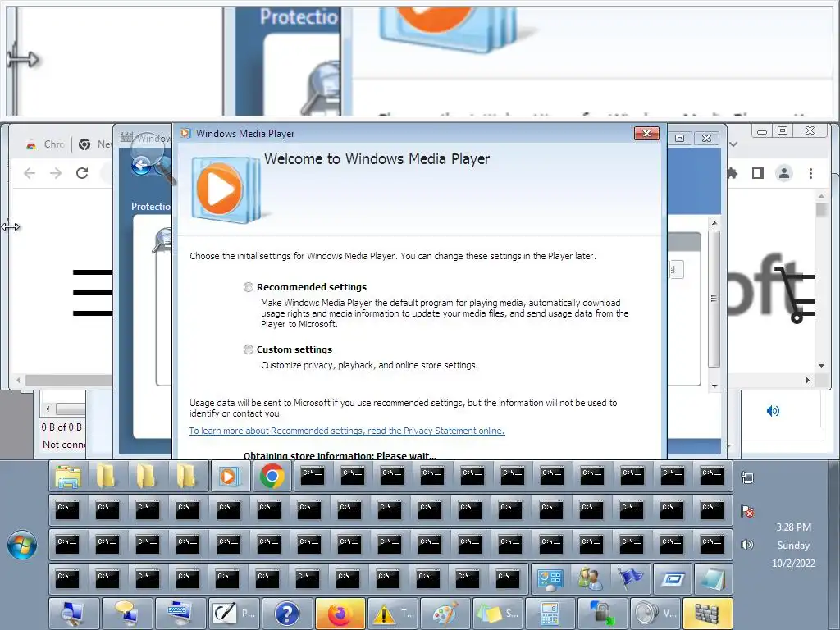Viewport: 840px width, 630px height.
Task: Click the Chrome page's vertical scrollbar down arrow
Action: pos(821,365)
